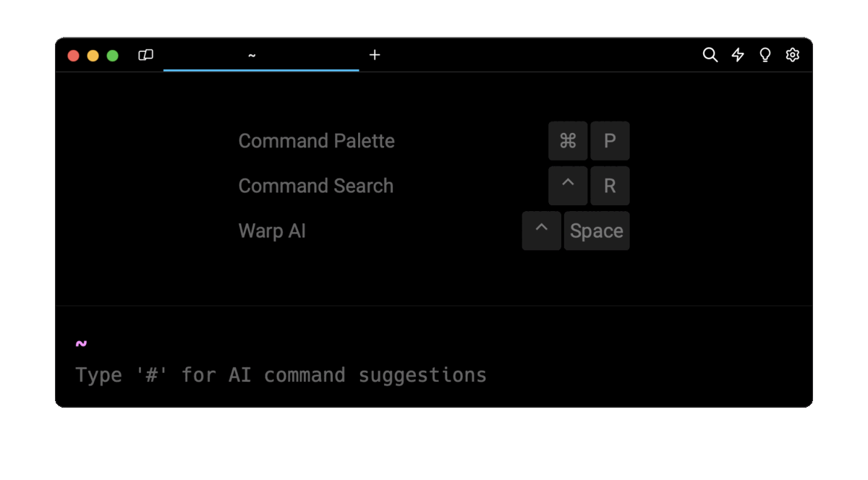Click the green maximize traffic light

click(x=113, y=55)
